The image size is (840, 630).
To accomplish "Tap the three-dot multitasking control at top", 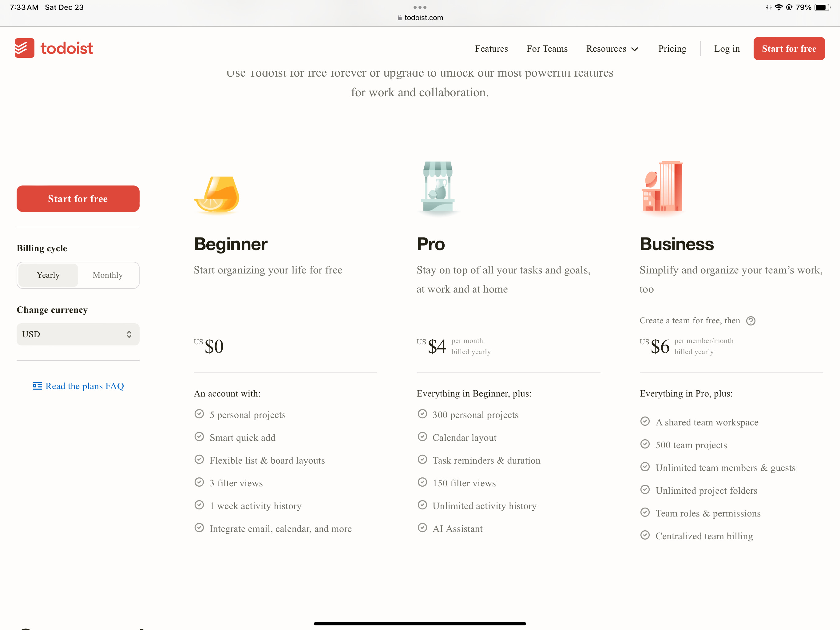I will tap(420, 7).
